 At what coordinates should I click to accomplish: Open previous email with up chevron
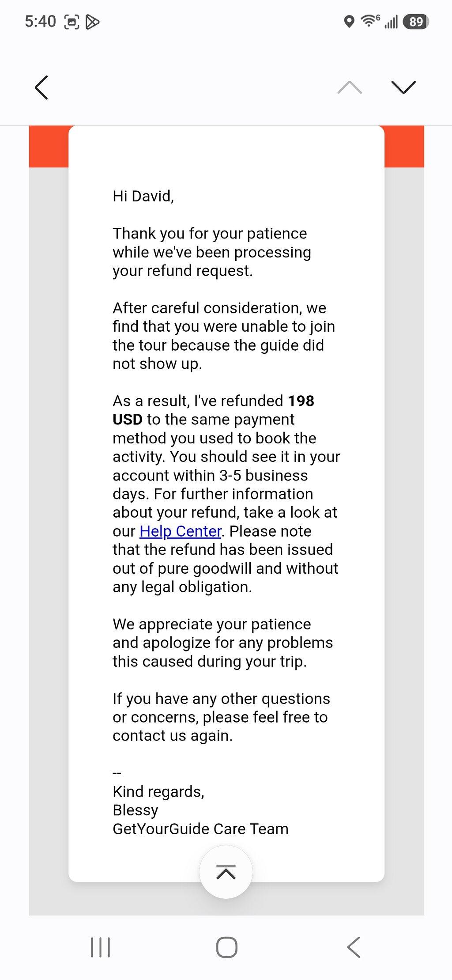pyautogui.click(x=350, y=87)
